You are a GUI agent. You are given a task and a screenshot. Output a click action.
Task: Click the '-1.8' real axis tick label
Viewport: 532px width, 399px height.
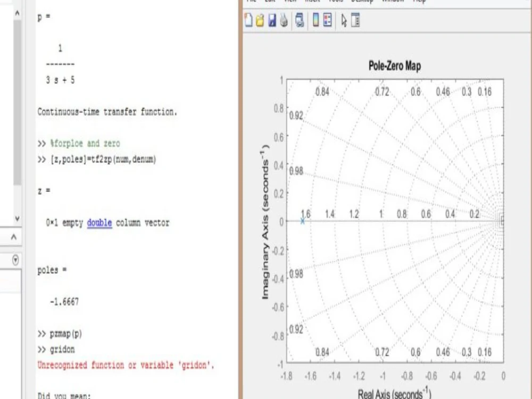[286, 376]
